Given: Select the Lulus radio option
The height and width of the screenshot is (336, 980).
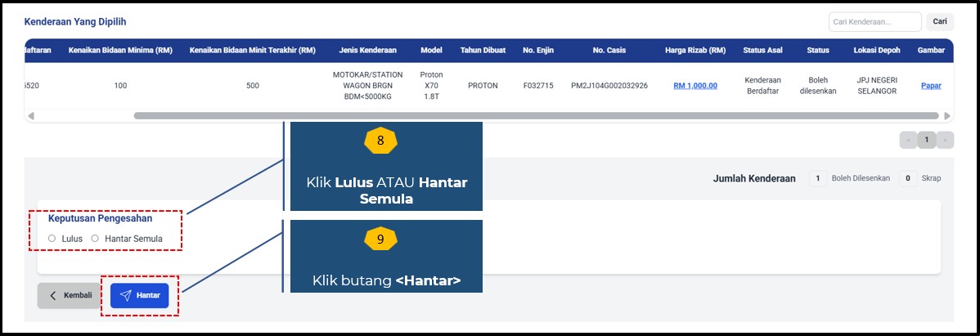Looking at the screenshot, I should pos(52,238).
